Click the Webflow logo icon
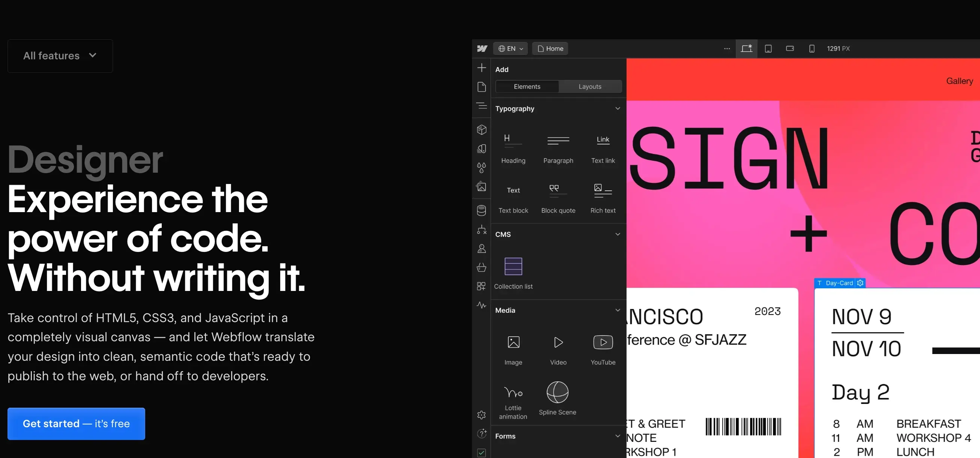The width and height of the screenshot is (980, 458). pos(482,49)
